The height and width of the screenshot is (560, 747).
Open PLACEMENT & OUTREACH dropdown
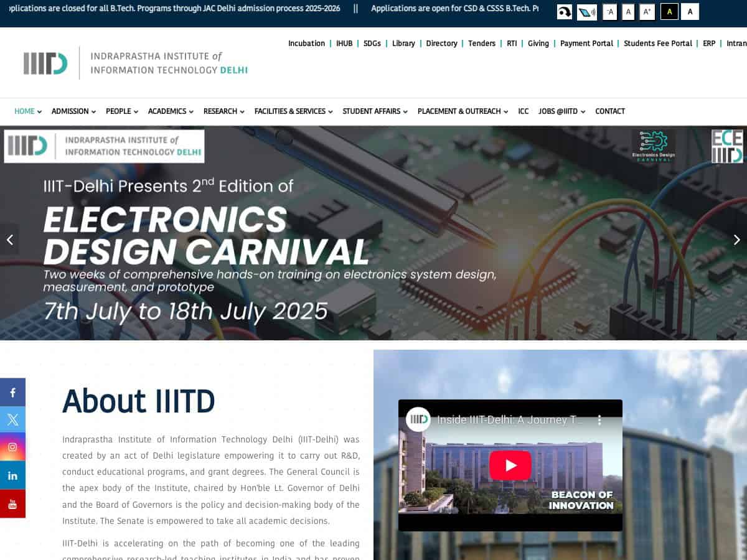click(463, 111)
